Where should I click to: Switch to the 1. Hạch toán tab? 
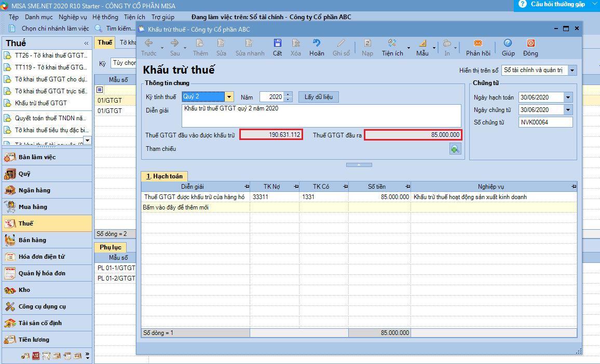[x=165, y=176]
